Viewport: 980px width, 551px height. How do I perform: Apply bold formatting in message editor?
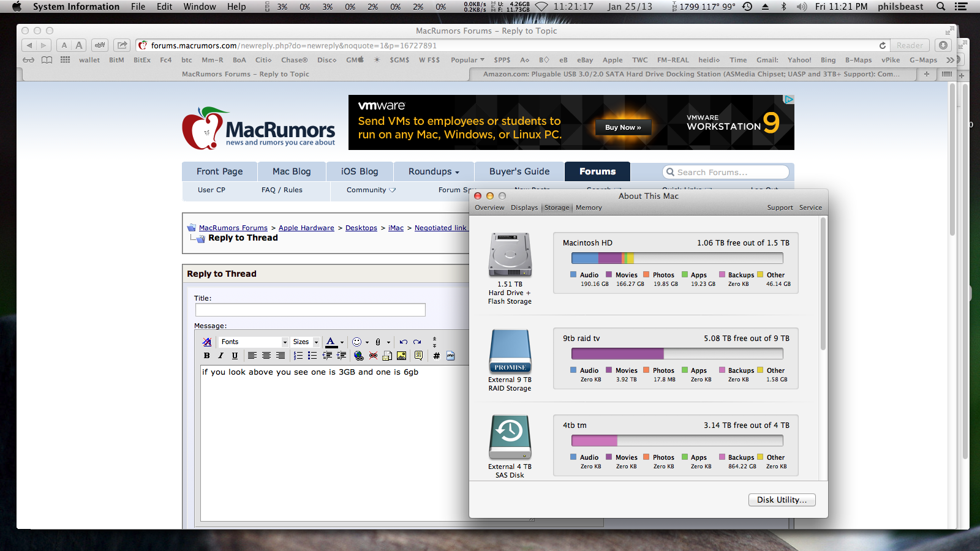click(x=206, y=356)
